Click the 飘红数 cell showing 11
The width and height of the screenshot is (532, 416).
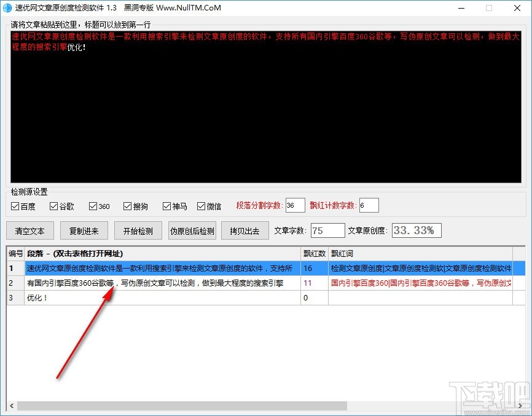click(315, 283)
